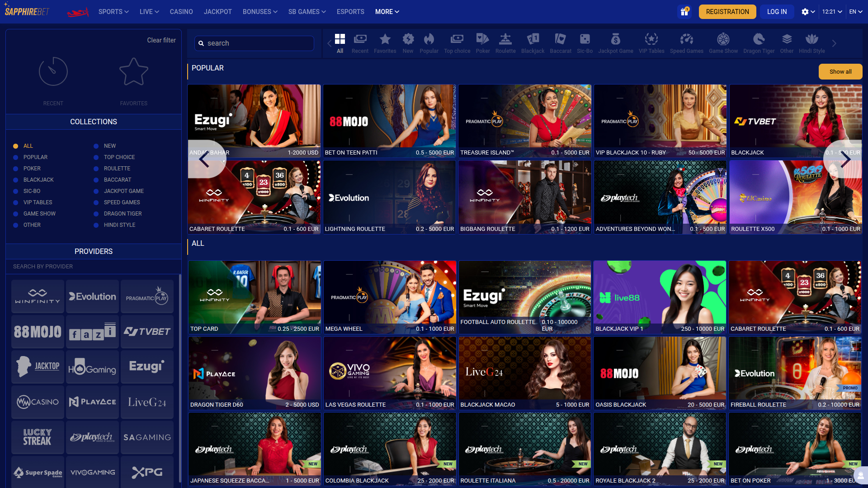Switch to the ESPORTS section
This screenshot has width=868, height=488.
350,12
